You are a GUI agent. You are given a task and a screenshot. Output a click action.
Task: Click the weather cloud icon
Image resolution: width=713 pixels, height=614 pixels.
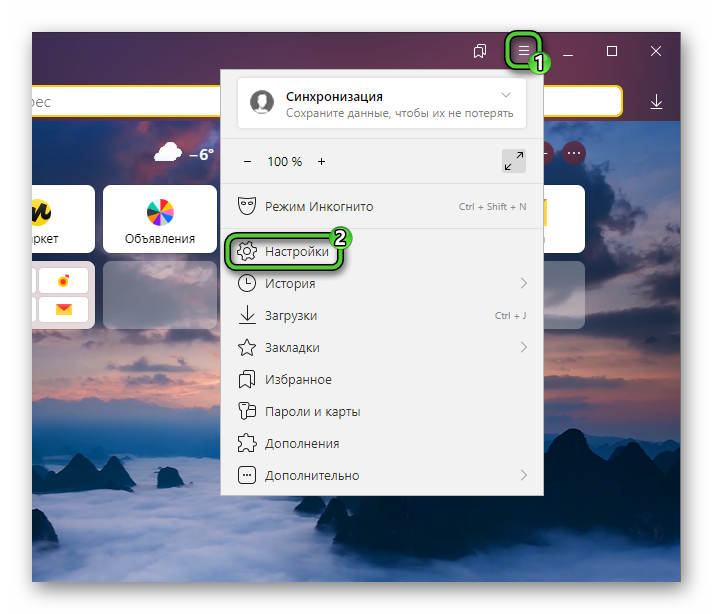(168, 152)
